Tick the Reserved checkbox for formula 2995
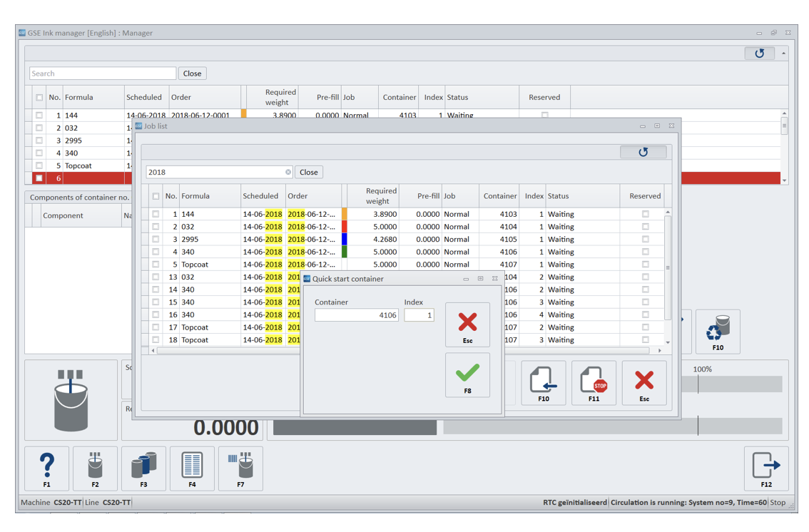 click(645, 240)
